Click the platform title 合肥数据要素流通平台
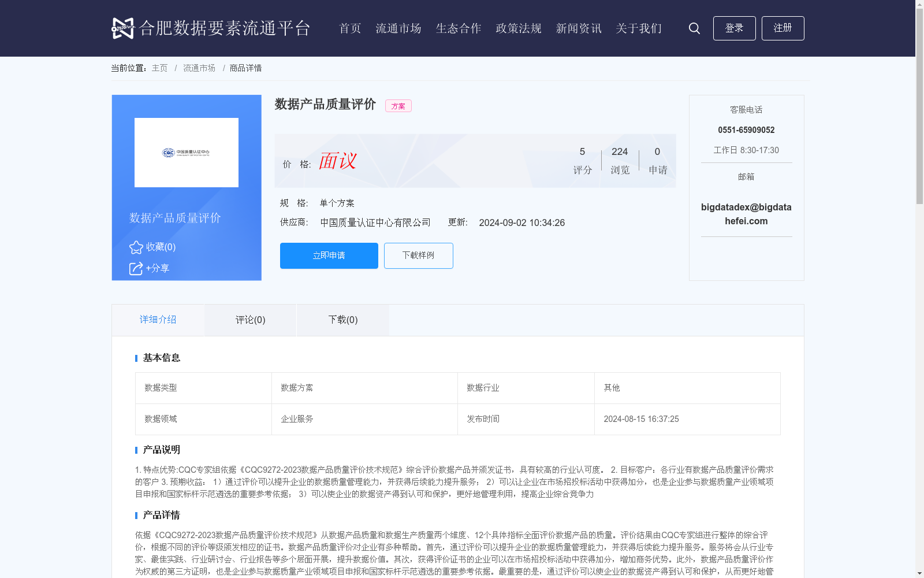 pyautogui.click(x=225, y=28)
